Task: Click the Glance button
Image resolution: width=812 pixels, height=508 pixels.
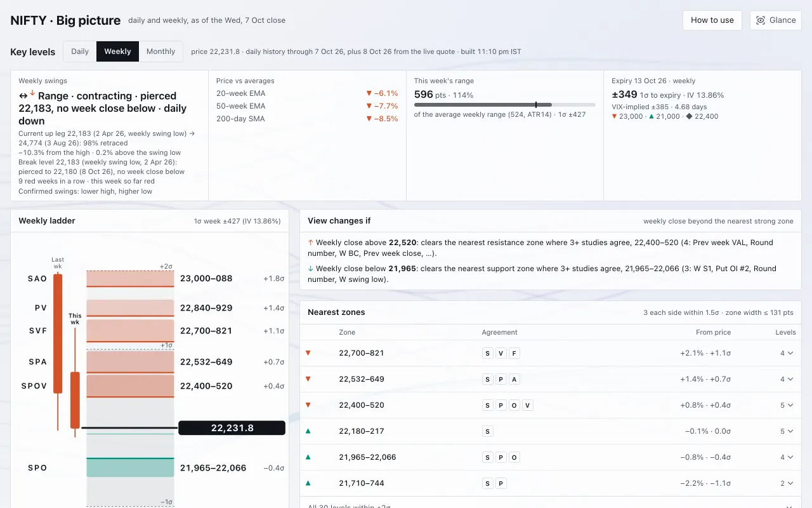Action: [x=776, y=20]
